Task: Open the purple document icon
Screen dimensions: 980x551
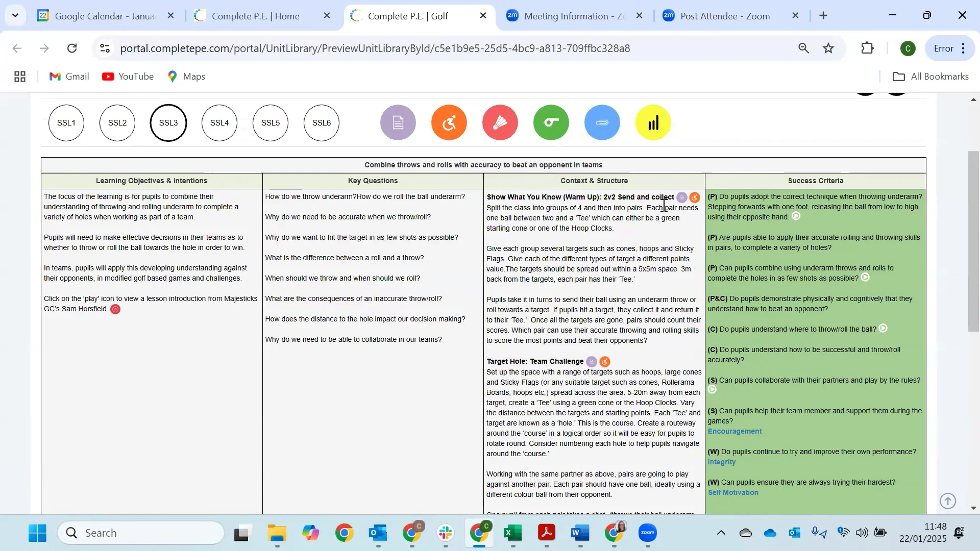Action: tap(398, 122)
